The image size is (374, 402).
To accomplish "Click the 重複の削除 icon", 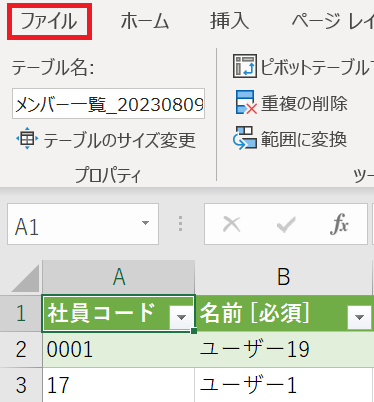I will pos(246,103).
